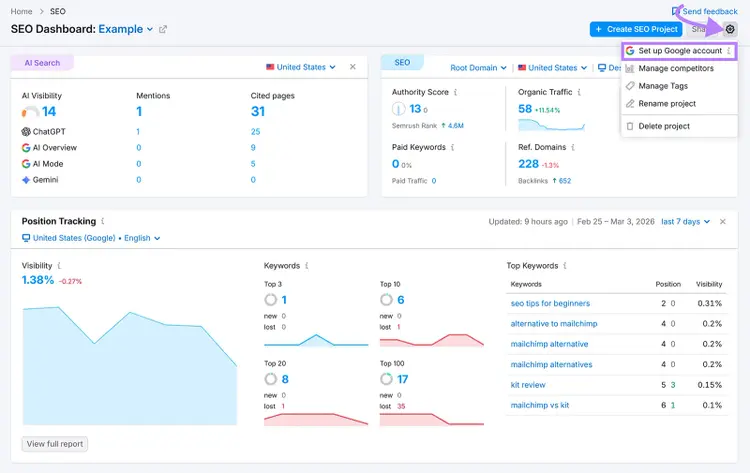Click Keywords info icon
The height and width of the screenshot is (473, 750).
(307, 265)
